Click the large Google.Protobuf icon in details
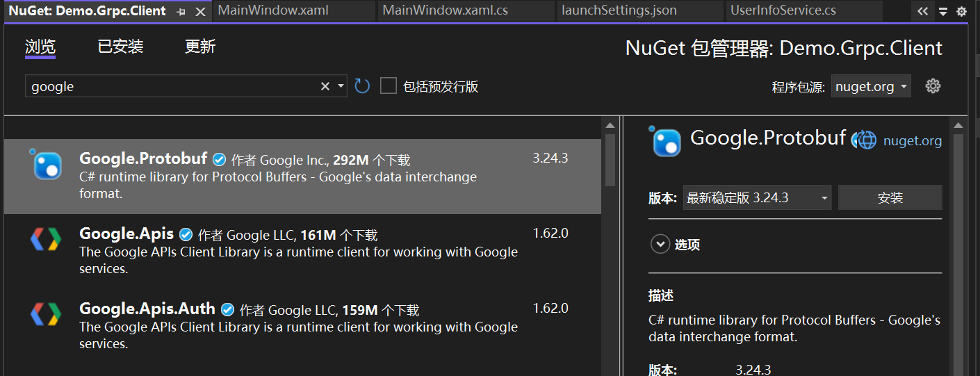Screen dimensions: 980x376 pyautogui.click(x=666, y=141)
